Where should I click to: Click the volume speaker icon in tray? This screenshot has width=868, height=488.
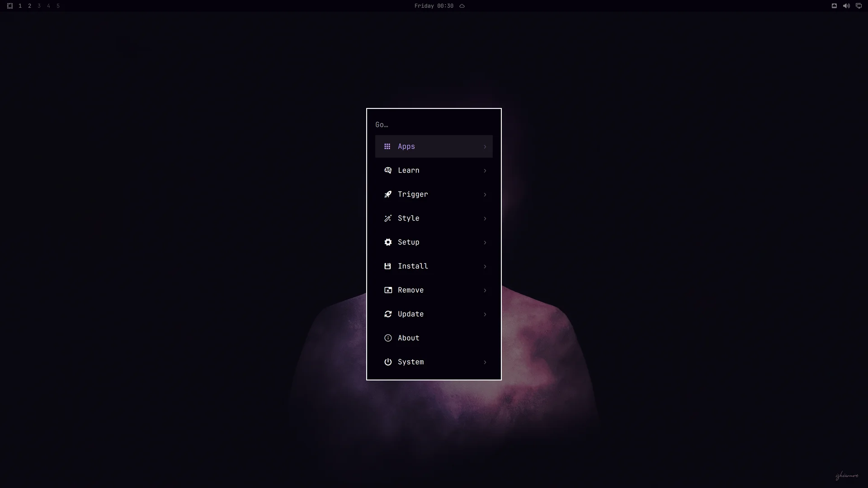[846, 6]
